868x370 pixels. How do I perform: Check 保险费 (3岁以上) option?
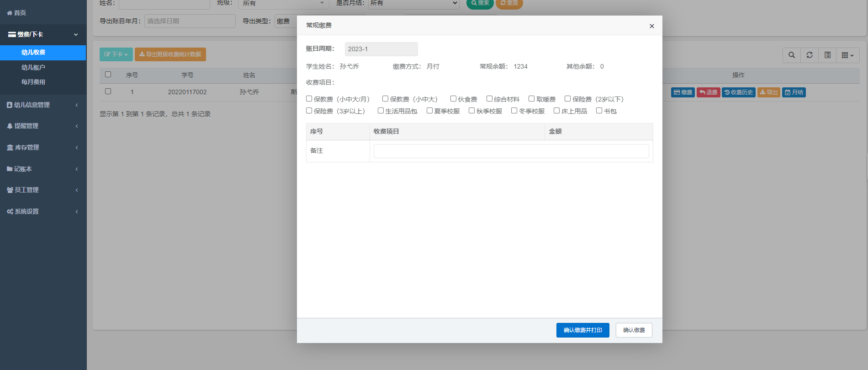click(x=309, y=110)
